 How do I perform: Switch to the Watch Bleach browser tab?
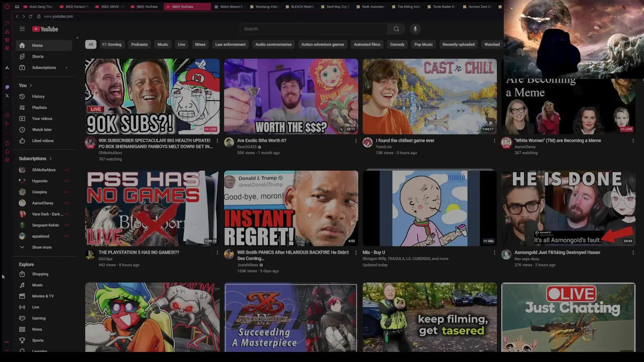[x=228, y=7]
